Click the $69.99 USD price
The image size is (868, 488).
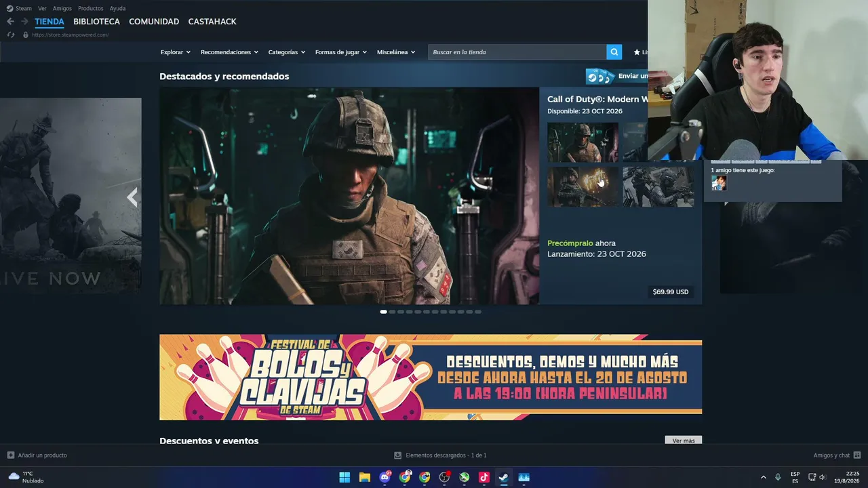point(671,292)
